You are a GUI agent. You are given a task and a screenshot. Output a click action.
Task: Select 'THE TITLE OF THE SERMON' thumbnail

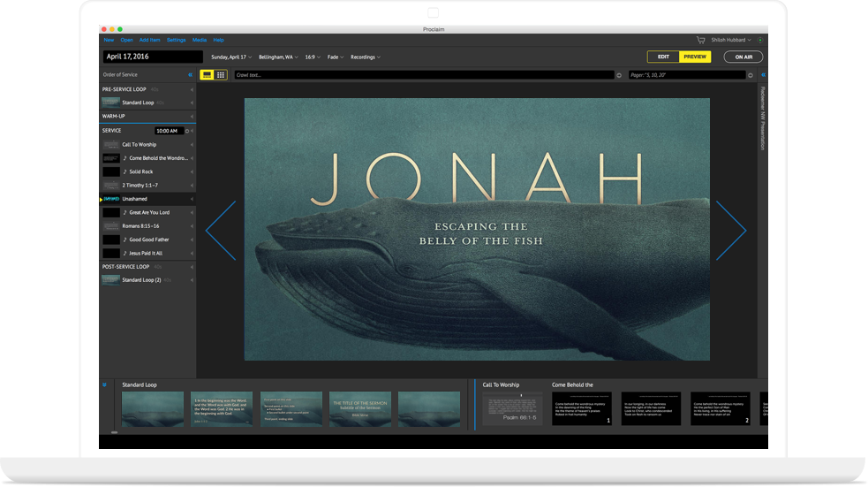(360, 409)
